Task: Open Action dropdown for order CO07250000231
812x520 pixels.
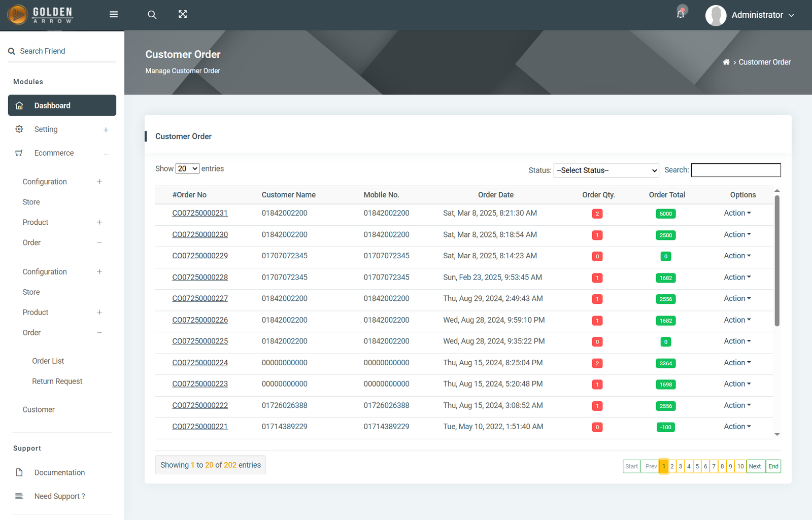Action: tap(737, 213)
